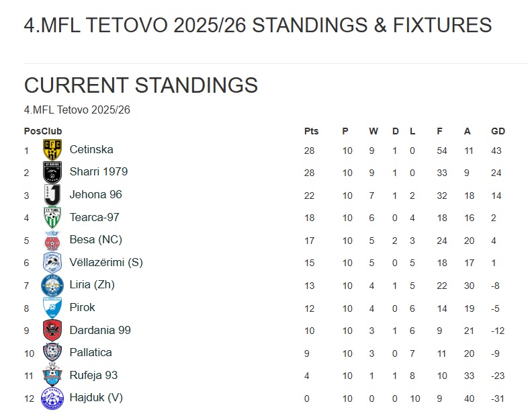528x420 pixels.
Task: Click the Hajduk (V) round crest
Action: click(x=52, y=398)
